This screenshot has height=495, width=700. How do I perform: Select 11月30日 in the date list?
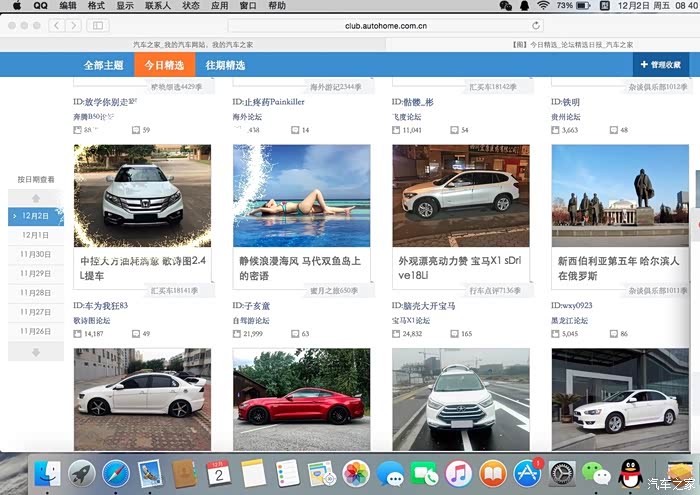36,254
